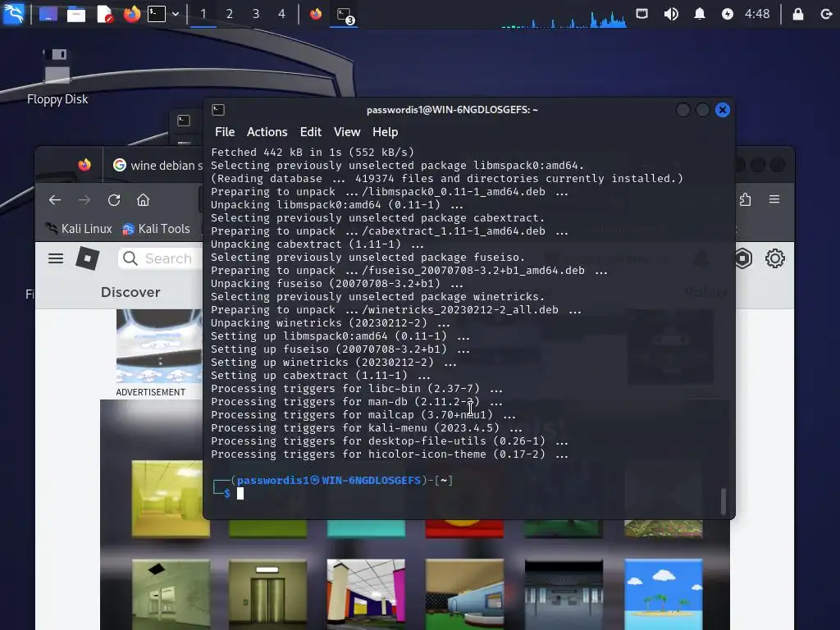Open the terminal emulator panel launcher
Image resolution: width=840 pixels, height=630 pixels.
coord(157,14)
